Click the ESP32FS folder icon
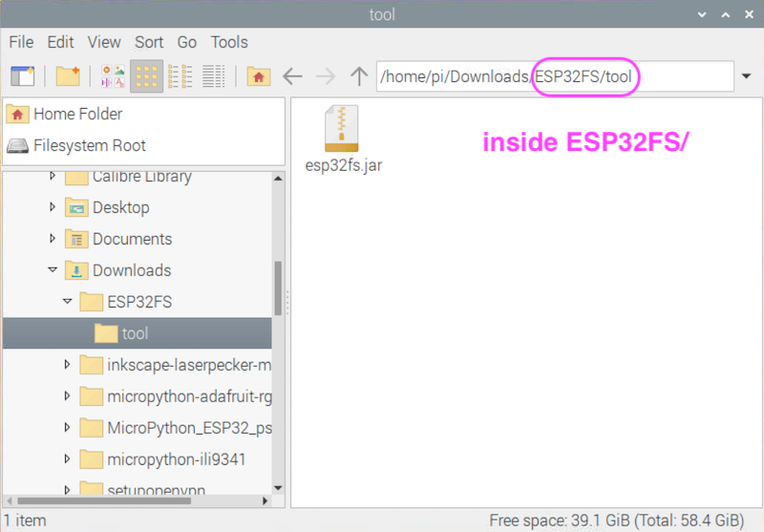Screen dimensions: 764x532 [x=91, y=302]
